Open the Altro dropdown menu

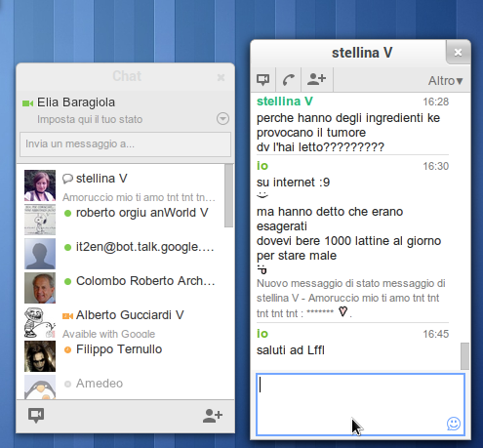[445, 81]
